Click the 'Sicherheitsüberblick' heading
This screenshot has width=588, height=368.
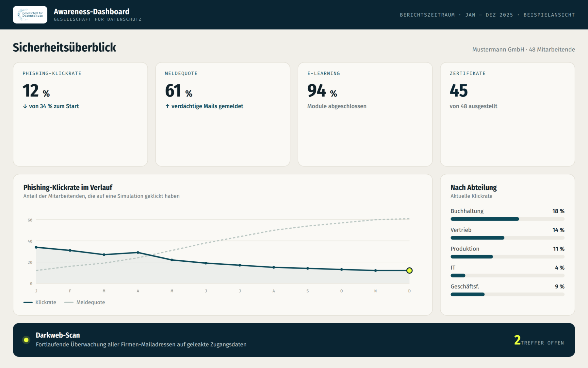(64, 47)
